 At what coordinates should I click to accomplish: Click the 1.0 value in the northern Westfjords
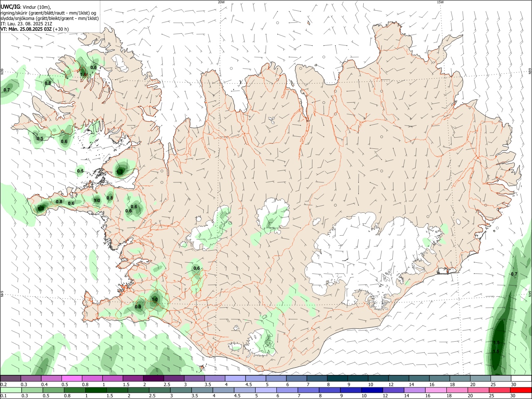(x=84, y=74)
